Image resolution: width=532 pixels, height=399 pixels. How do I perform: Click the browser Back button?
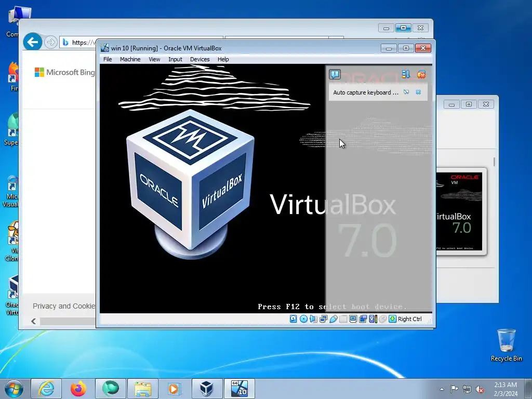pos(33,42)
